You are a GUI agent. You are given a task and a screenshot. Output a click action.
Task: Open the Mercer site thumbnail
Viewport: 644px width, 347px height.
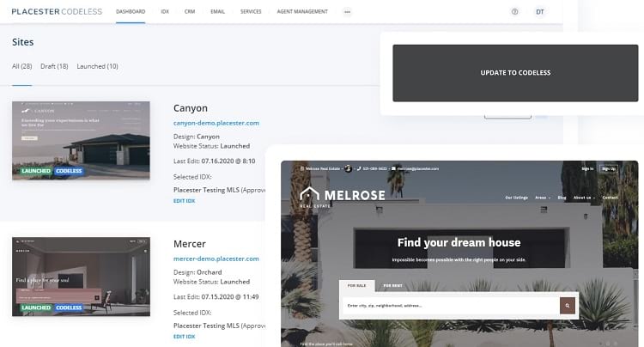[81, 277]
